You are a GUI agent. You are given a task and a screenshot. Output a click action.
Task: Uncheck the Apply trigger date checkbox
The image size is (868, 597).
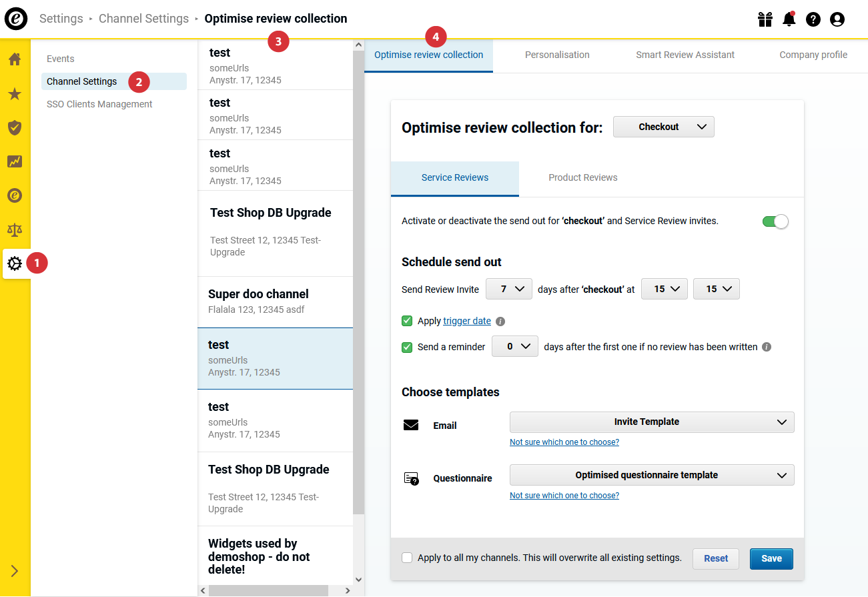tap(407, 321)
